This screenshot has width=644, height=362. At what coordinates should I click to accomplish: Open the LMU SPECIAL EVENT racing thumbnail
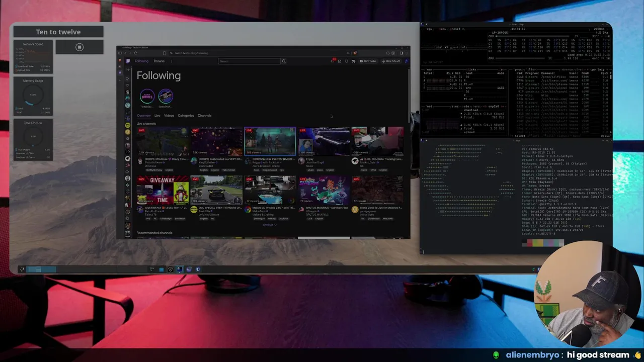[216, 190]
